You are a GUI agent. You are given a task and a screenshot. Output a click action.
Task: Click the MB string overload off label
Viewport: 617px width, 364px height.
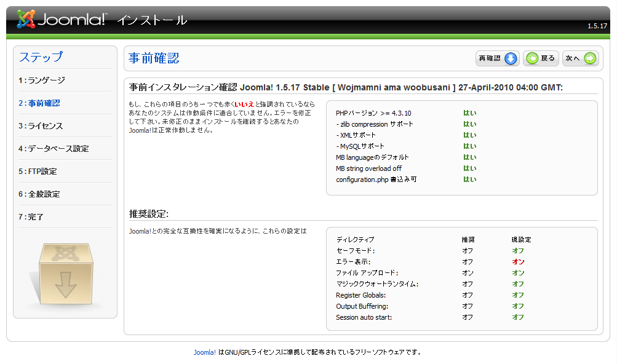click(x=368, y=168)
